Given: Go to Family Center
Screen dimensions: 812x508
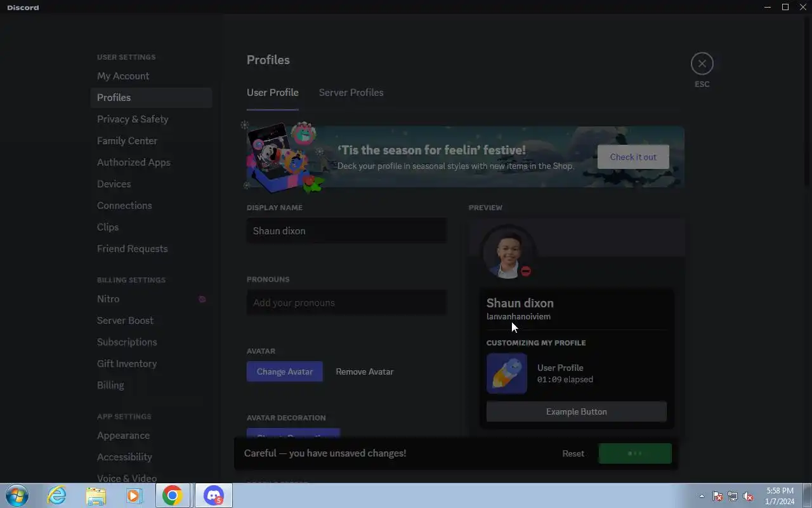Looking at the screenshot, I should pos(151,140).
